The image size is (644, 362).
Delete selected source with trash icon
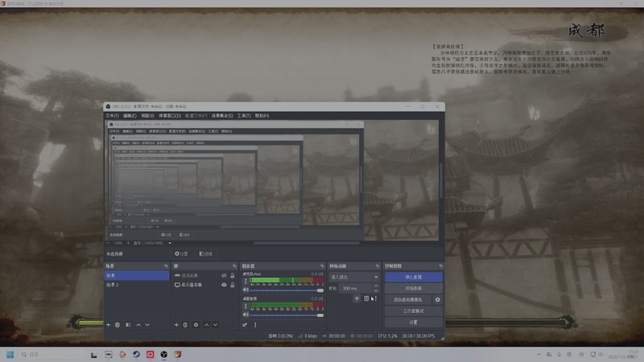[x=185, y=325]
